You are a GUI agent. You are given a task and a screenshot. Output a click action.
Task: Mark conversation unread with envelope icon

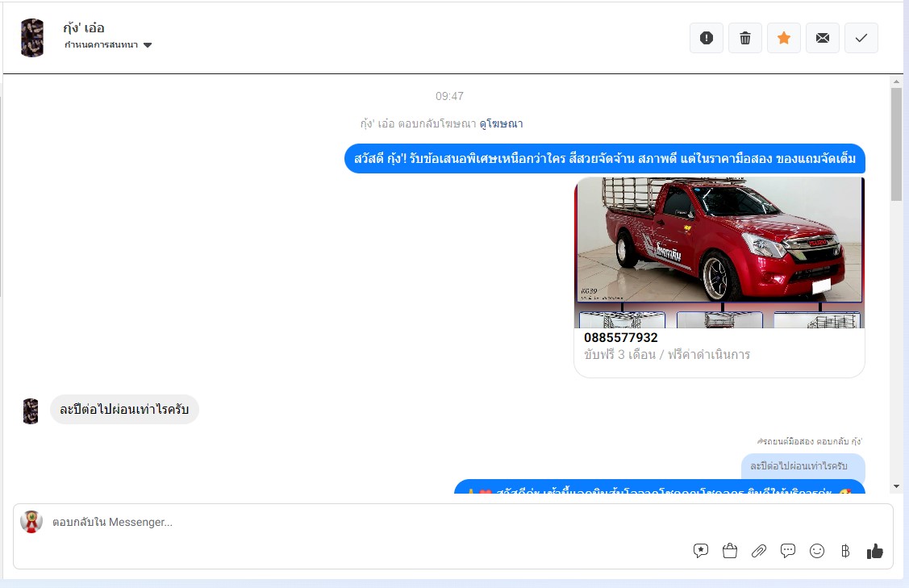pos(823,38)
